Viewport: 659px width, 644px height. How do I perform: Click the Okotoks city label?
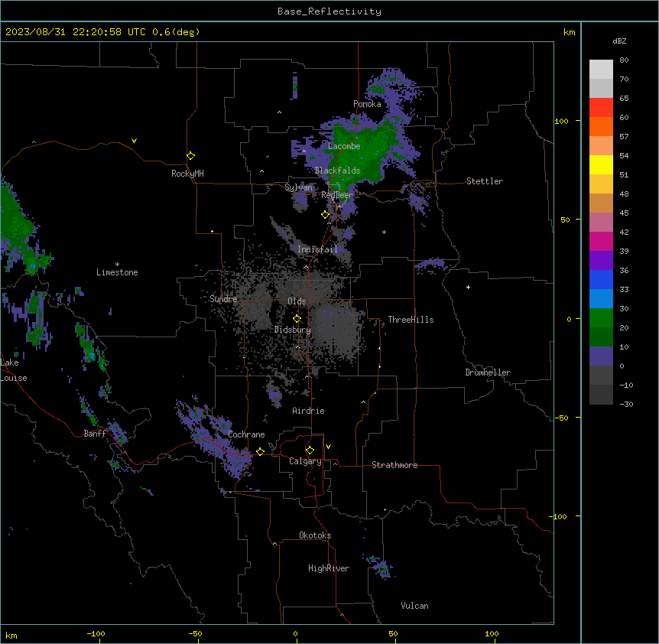(315, 535)
